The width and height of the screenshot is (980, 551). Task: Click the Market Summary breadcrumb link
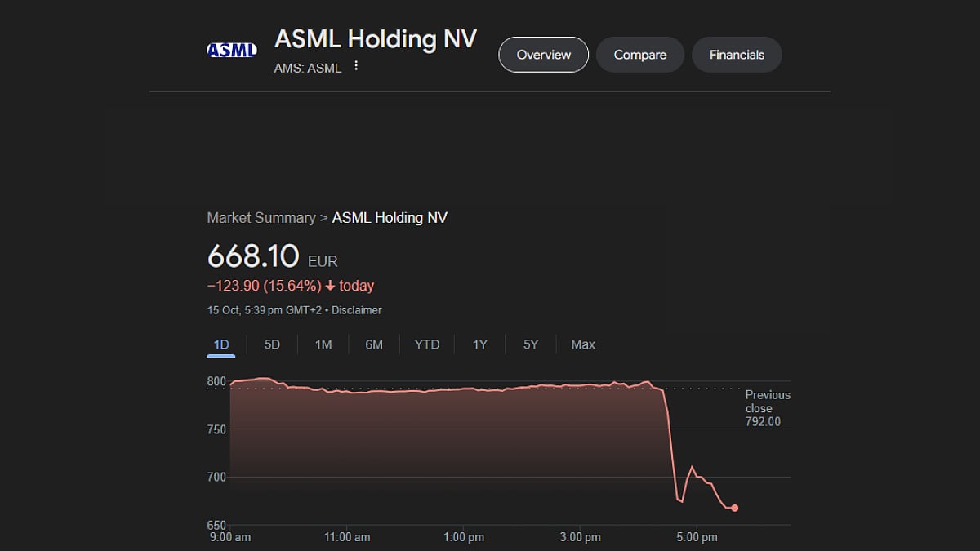point(261,218)
